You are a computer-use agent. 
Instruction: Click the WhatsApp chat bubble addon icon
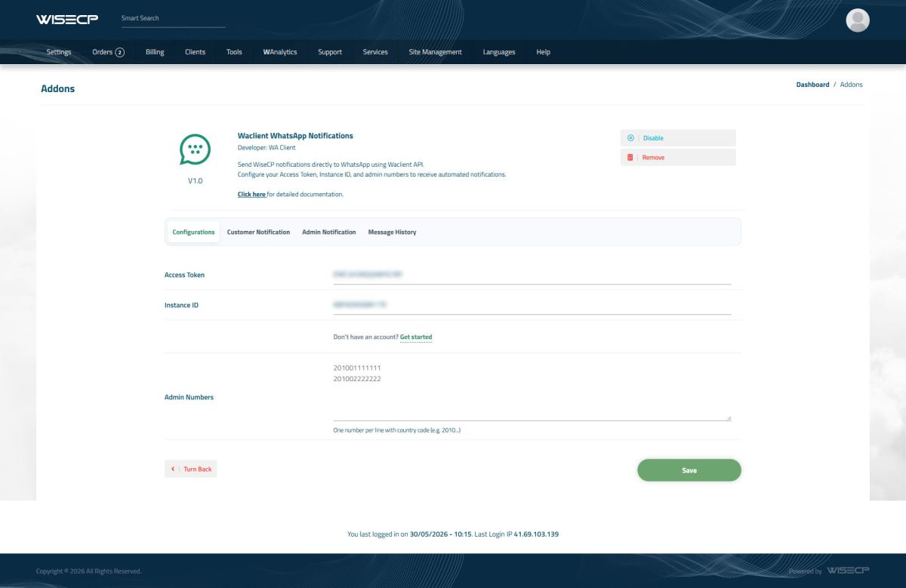point(195,149)
